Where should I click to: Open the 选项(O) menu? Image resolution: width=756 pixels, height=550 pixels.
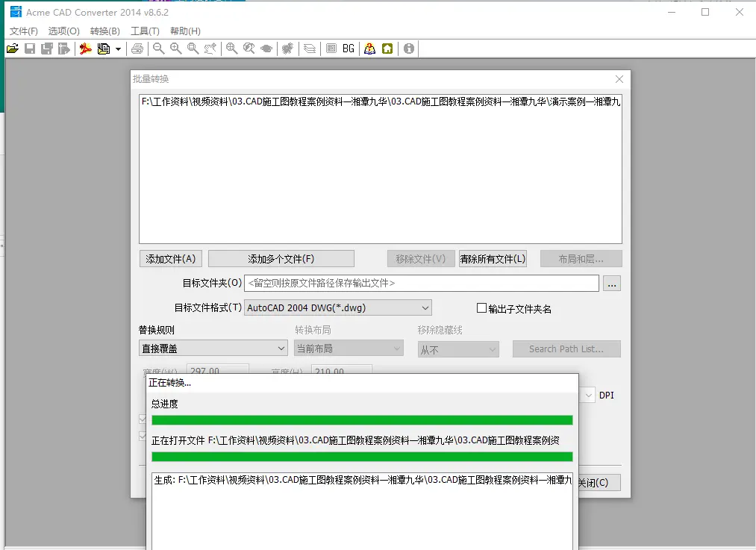pos(63,31)
